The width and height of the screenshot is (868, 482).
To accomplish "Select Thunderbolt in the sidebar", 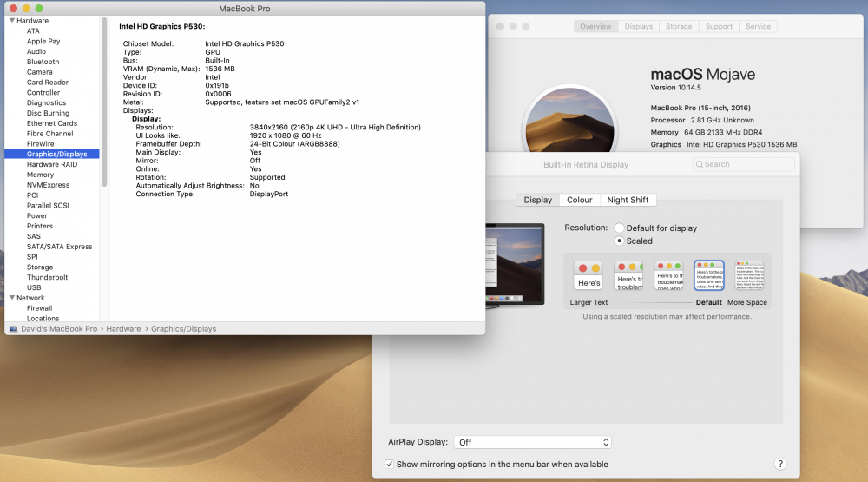I will (47, 277).
